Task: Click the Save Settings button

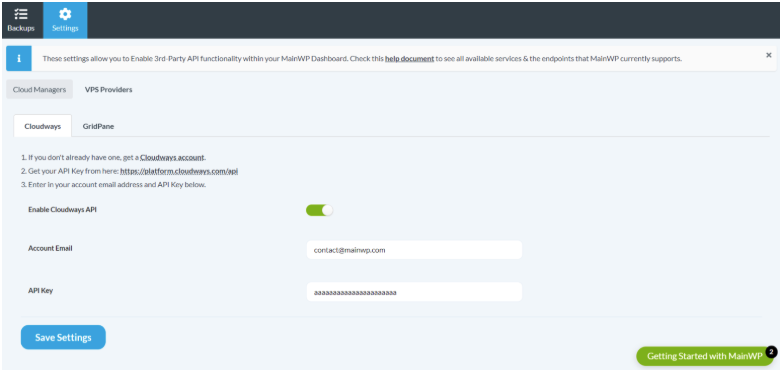Action: click(63, 338)
